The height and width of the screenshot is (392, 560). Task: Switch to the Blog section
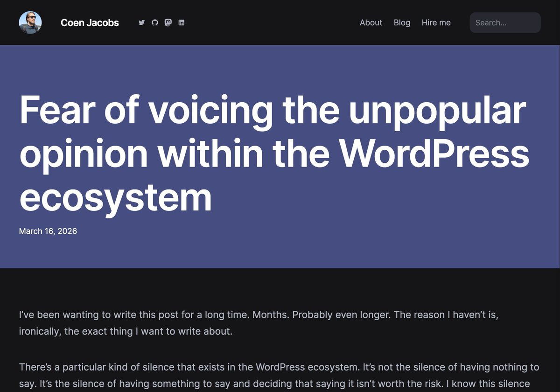[x=402, y=22]
